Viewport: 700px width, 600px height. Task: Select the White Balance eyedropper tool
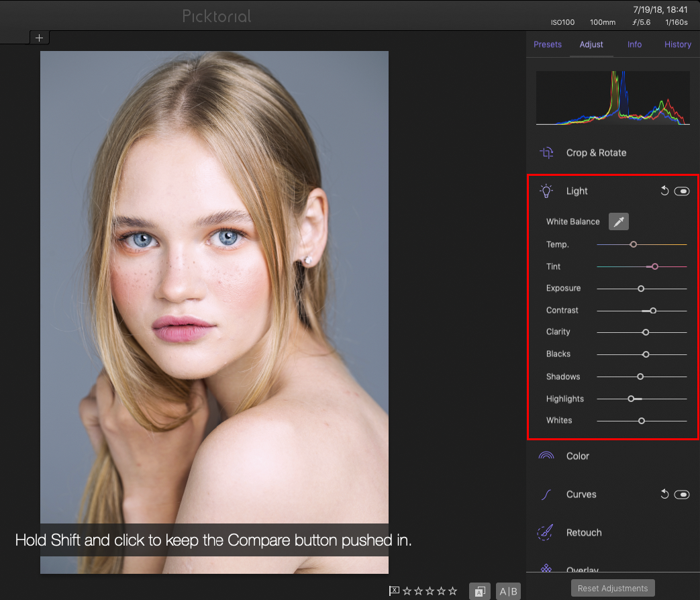[618, 221]
